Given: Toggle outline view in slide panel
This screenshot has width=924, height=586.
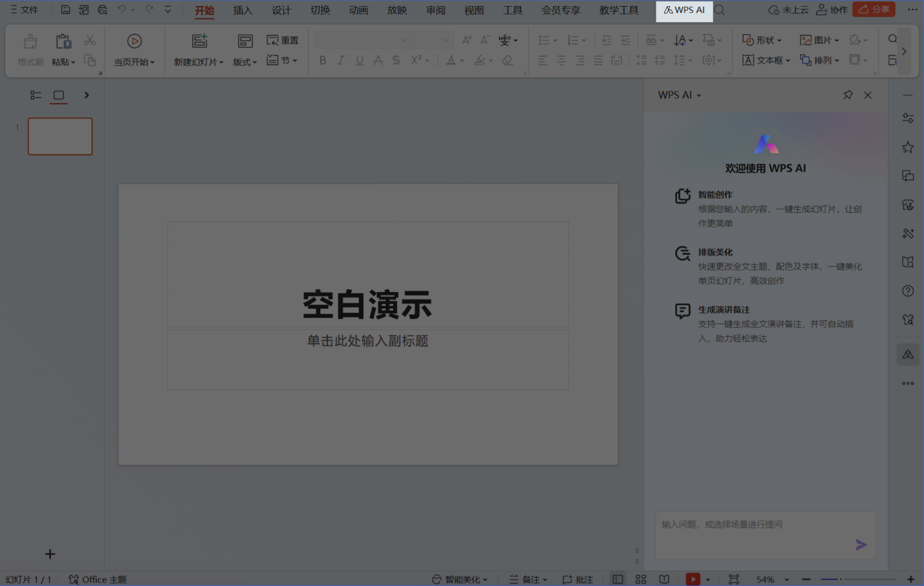Looking at the screenshot, I should (36, 95).
